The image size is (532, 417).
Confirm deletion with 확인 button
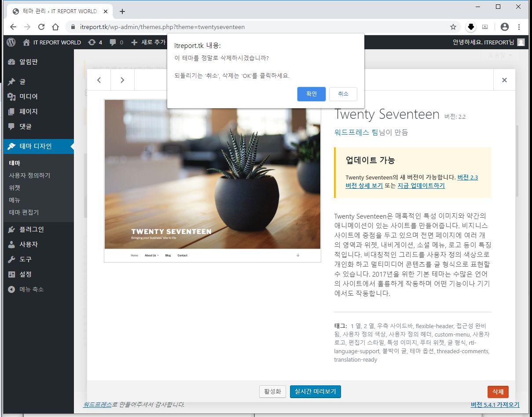[312, 94]
